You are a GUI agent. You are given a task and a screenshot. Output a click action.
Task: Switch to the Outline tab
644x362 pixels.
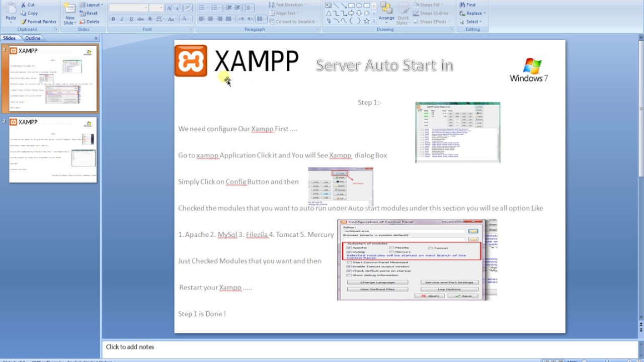click(33, 38)
